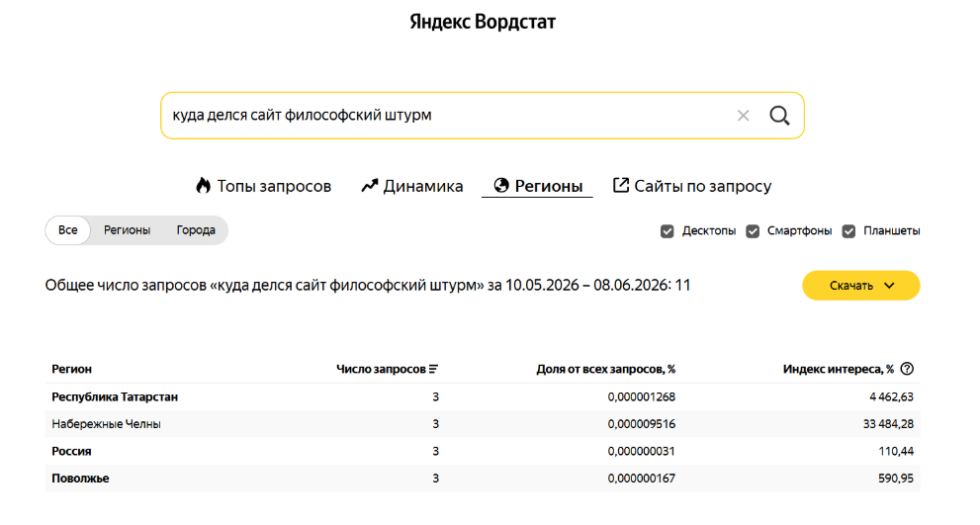
Task: Click the value 0,000000167
Action: (641, 479)
